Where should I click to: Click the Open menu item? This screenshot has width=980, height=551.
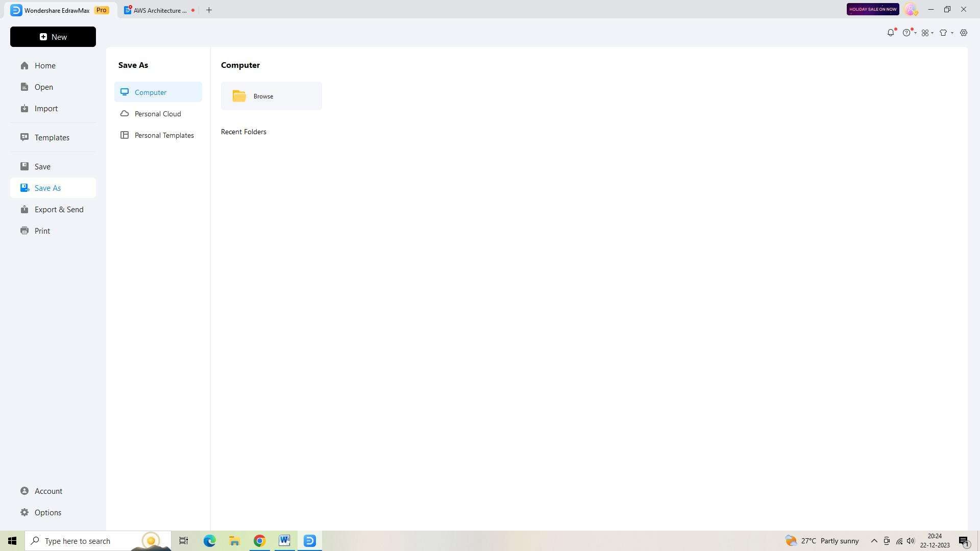44,87
